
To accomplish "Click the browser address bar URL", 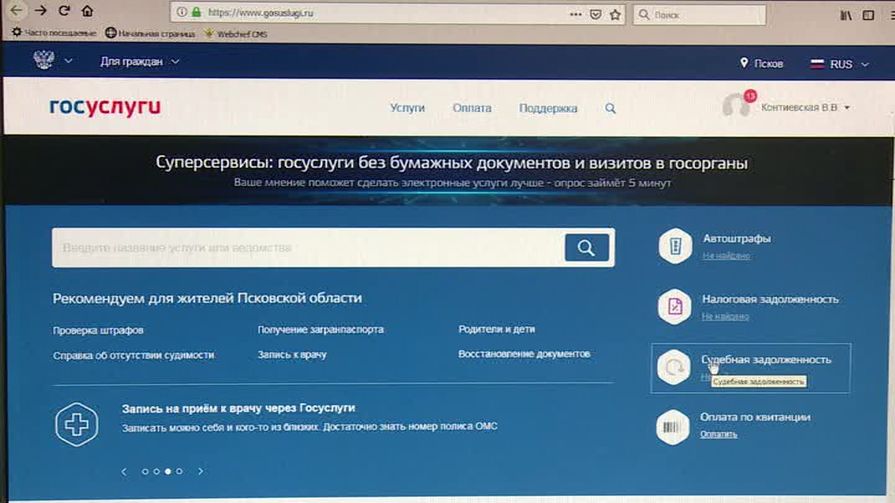I will coord(260,13).
